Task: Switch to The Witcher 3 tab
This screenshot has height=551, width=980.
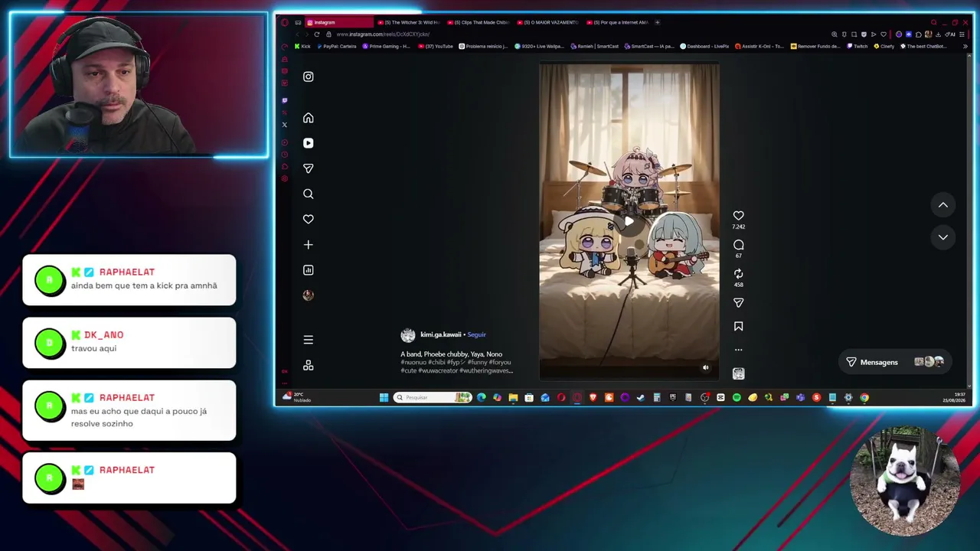Action: click(410, 22)
